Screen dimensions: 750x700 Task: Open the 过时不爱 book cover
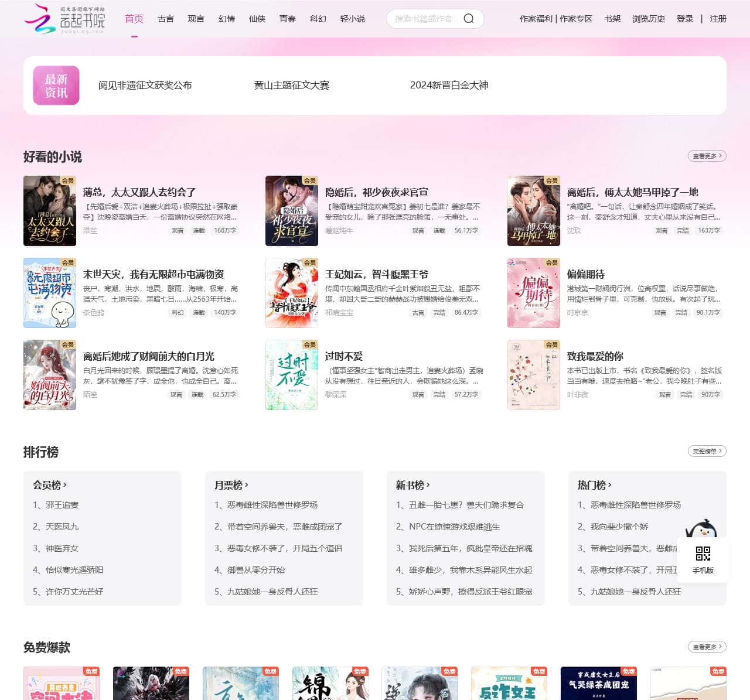(291, 375)
